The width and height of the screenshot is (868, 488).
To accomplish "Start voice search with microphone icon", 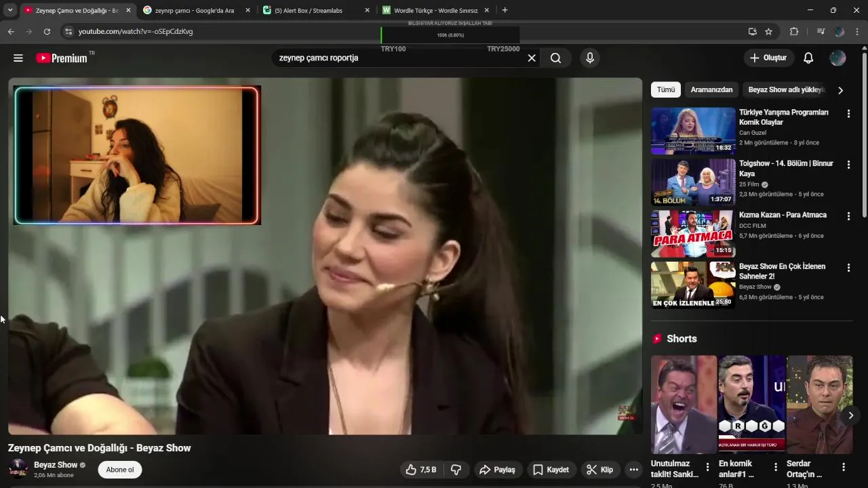I will (x=590, y=58).
